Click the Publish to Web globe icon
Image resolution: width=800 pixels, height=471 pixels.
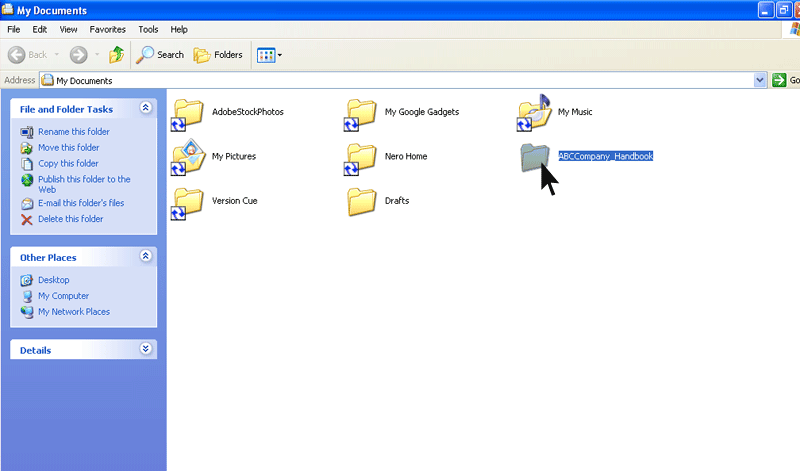pos(27,180)
